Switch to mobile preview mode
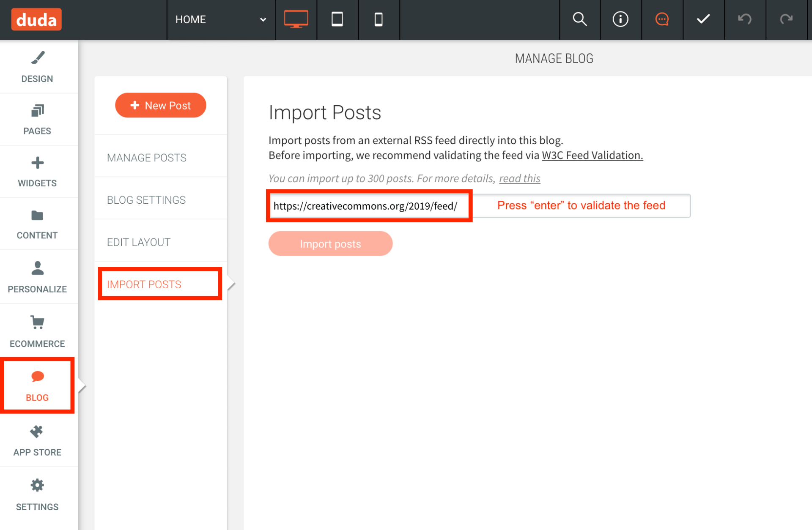 (379, 19)
